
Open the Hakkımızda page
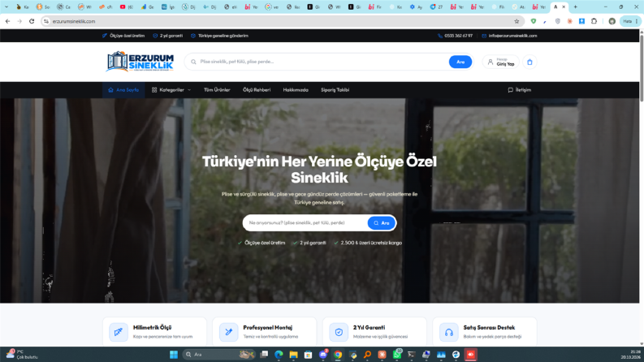(296, 90)
